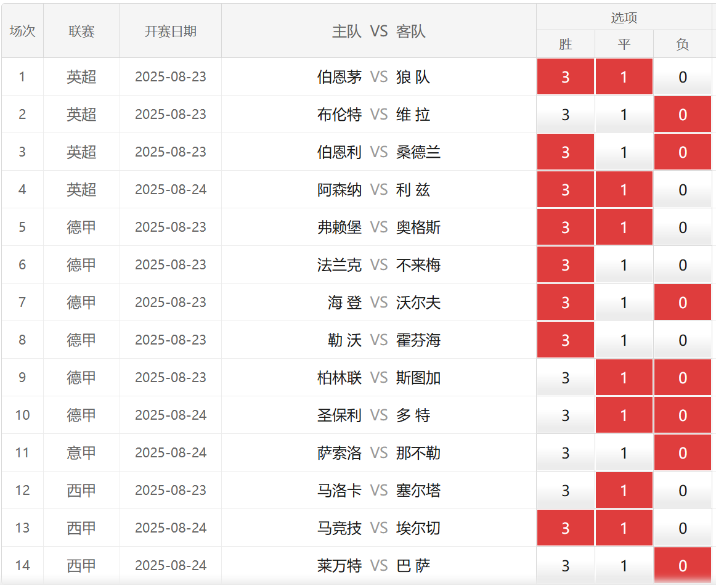The height and width of the screenshot is (588, 716).
Task: Select loss option 0 for 弗赖堡 VS 奥格斯
Action: pyautogui.click(x=682, y=227)
